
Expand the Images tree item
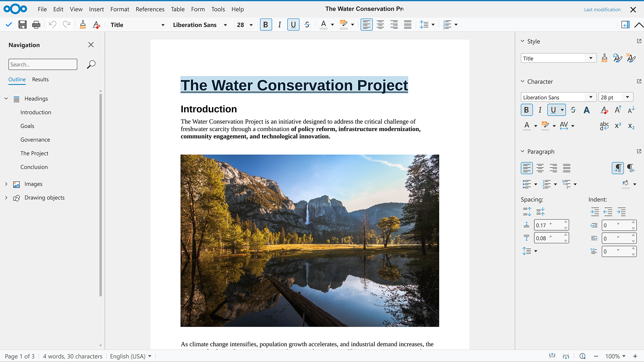click(x=6, y=184)
